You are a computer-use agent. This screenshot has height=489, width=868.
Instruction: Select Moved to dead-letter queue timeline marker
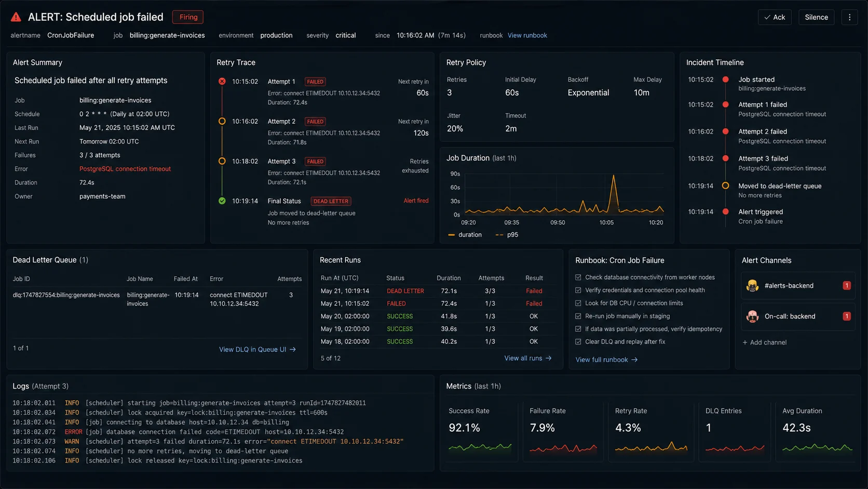click(x=725, y=186)
